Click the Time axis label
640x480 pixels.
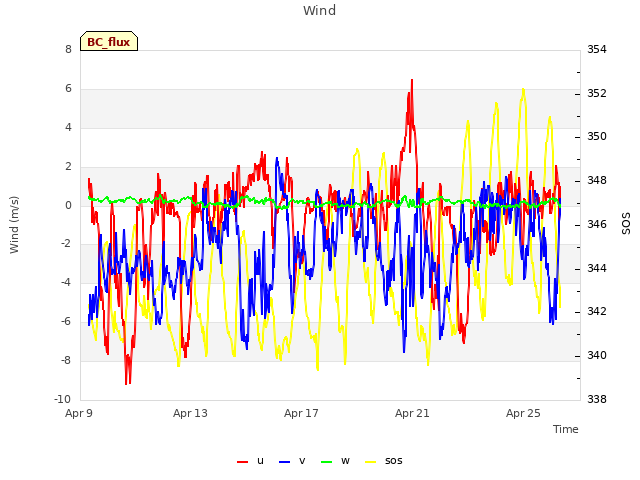tap(566, 429)
